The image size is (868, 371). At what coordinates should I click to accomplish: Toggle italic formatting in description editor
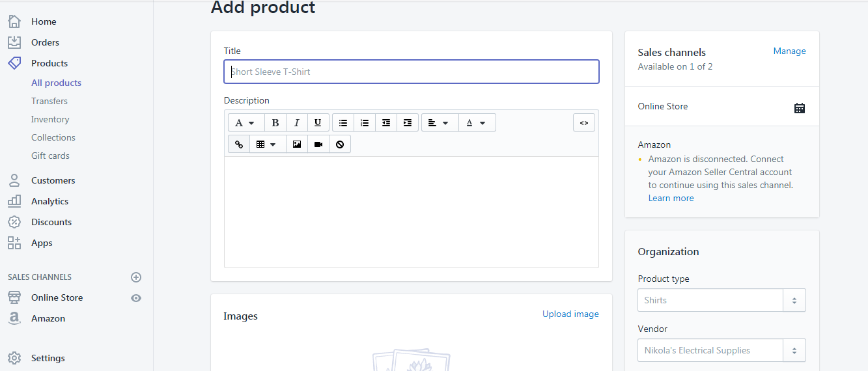coord(297,123)
